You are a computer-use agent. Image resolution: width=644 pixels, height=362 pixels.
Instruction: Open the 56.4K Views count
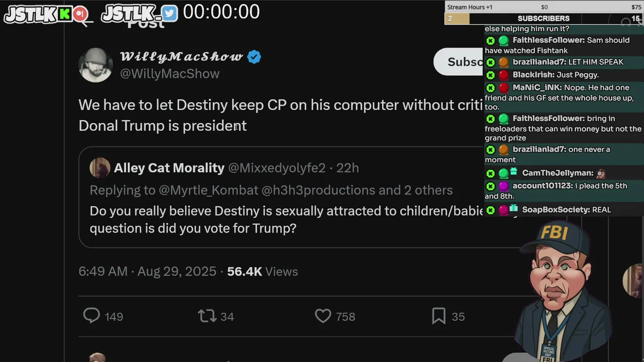pos(262,271)
